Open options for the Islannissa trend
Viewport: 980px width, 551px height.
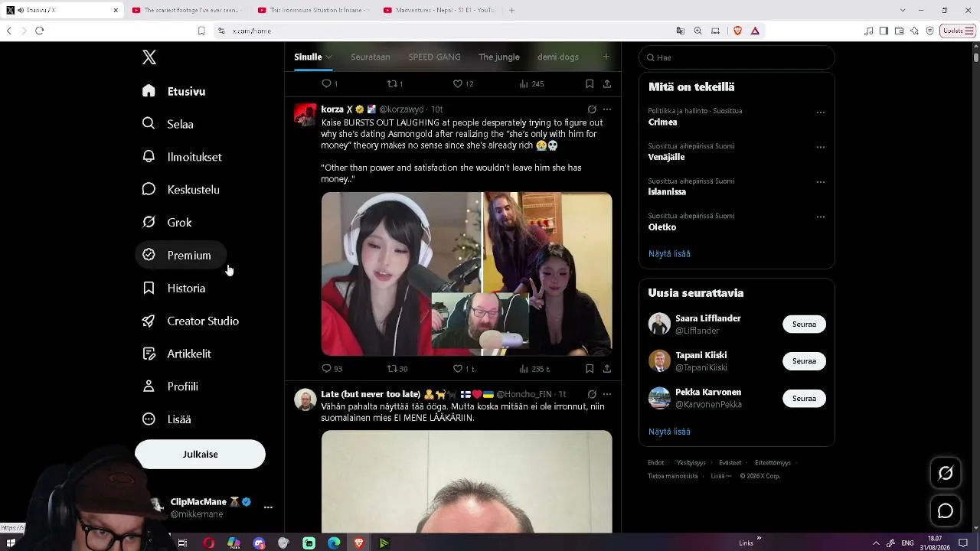pos(820,183)
